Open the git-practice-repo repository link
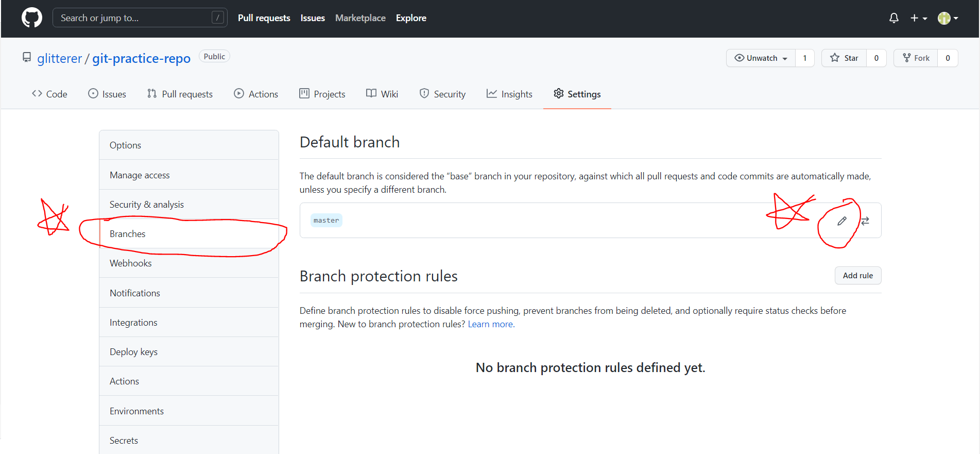The width and height of the screenshot is (980, 454). (x=142, y=58)
